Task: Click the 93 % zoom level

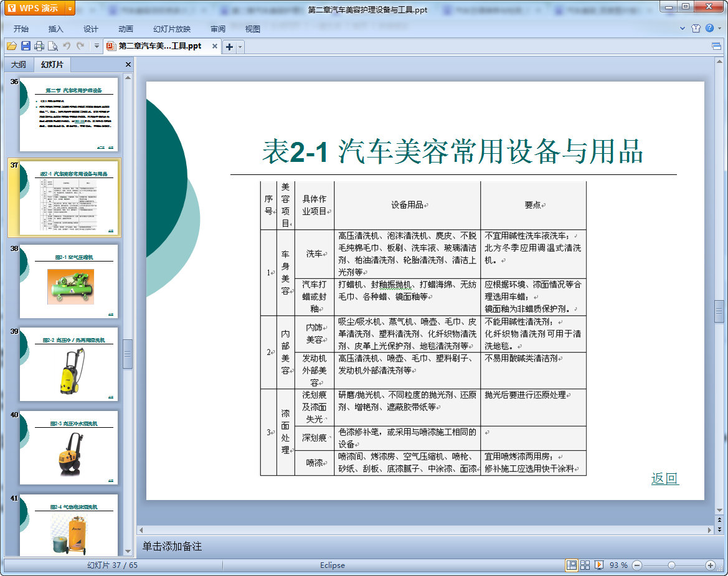Action: pyautogui.click(x=618, y=565)
